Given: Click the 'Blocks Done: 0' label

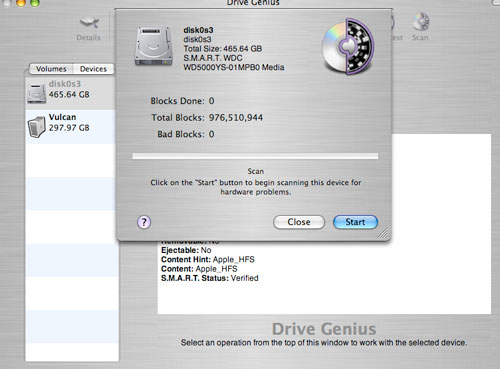Looking at the screenshot, I should 182,101.
